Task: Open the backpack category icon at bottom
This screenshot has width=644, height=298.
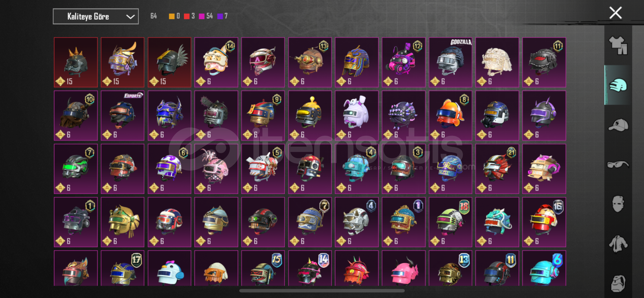Action: [618, 283]
